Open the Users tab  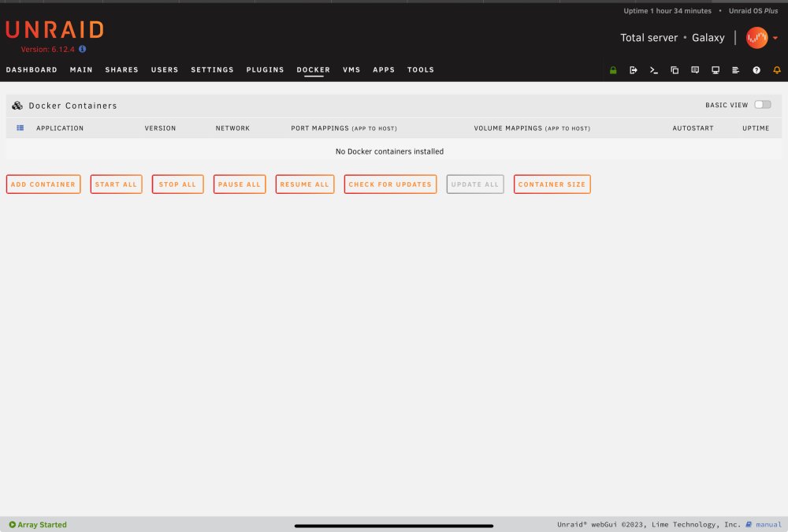[165, 70]
